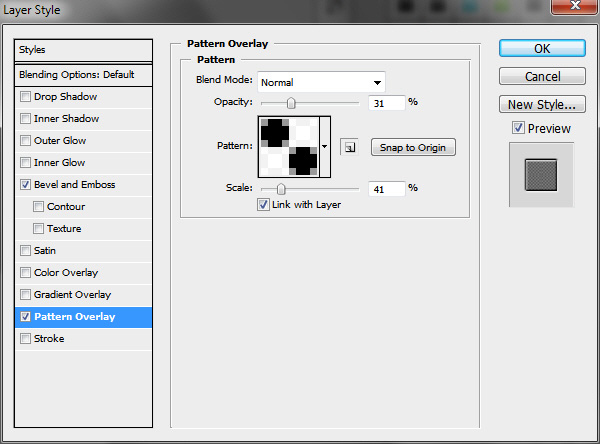Open the Styles section
600x444 pixels.
[x=83, y=50]
